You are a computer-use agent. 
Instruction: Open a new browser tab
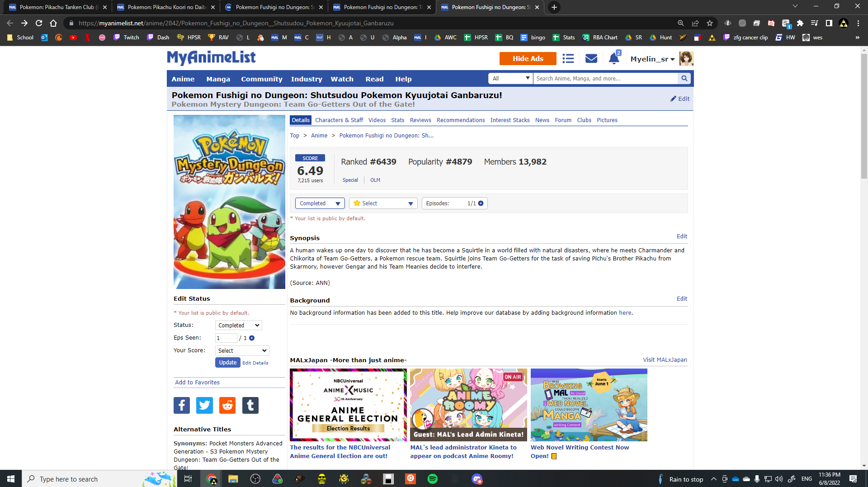pos(554,7)
